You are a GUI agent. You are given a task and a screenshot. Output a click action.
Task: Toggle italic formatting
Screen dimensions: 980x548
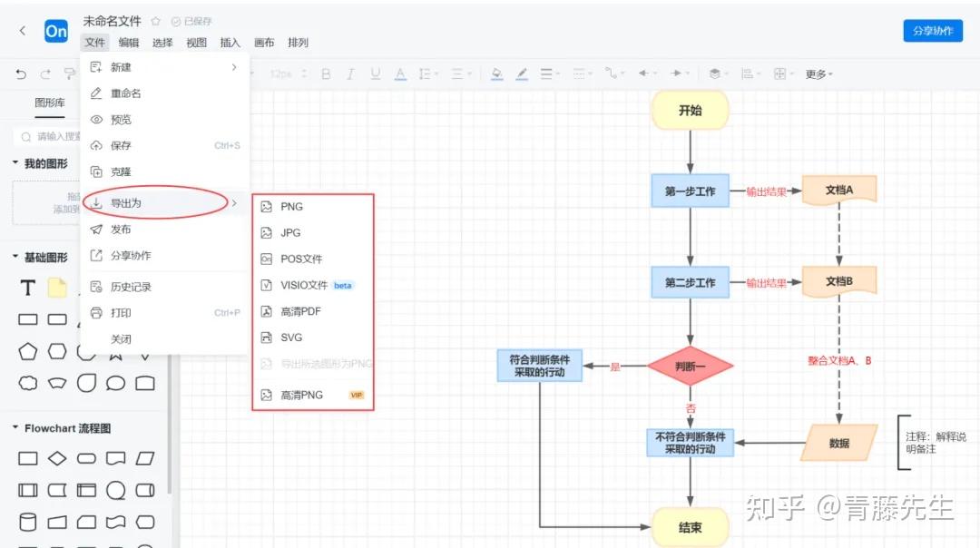[x=350, y=73]
